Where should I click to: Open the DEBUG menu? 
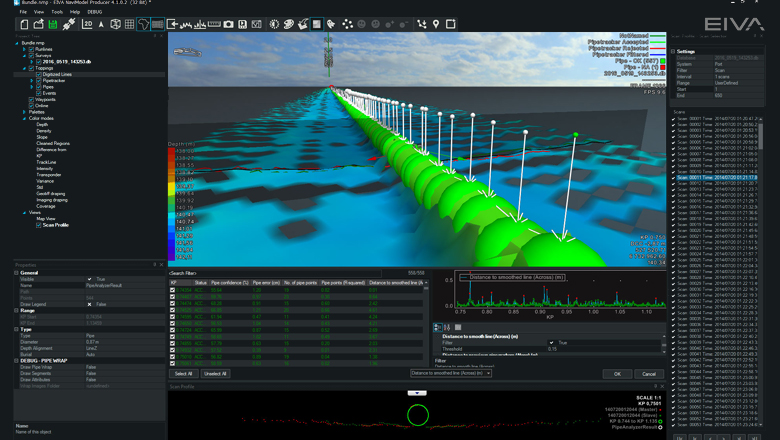coord(95,11)
